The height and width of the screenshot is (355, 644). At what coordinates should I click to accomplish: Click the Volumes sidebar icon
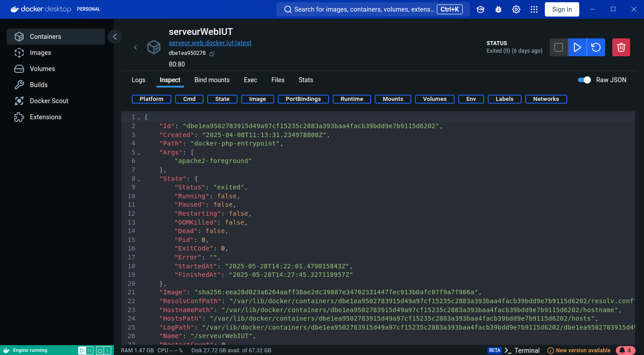pos(19,69)
